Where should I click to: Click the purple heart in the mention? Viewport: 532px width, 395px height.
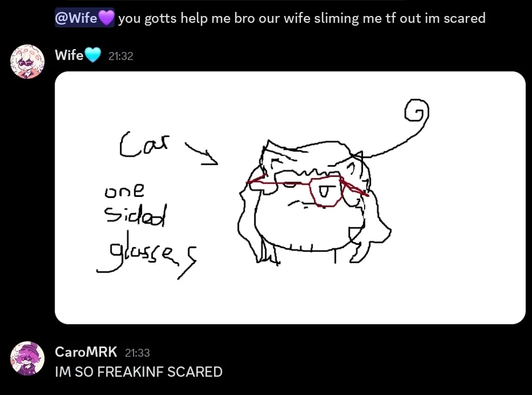(x=106, y=18)
